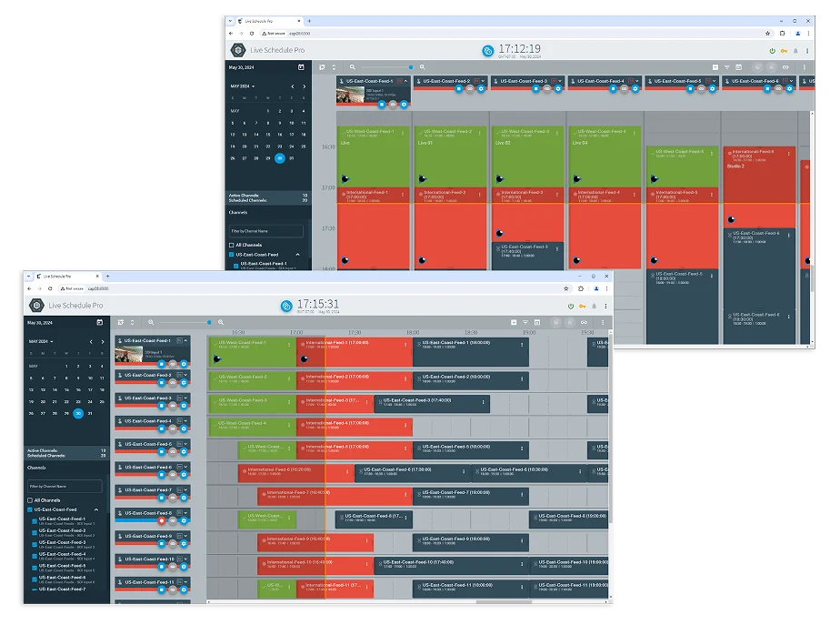Screen dimensions: 840x635
Task: Select day 31 in front window calendar
Action: (x=90, y=414)
